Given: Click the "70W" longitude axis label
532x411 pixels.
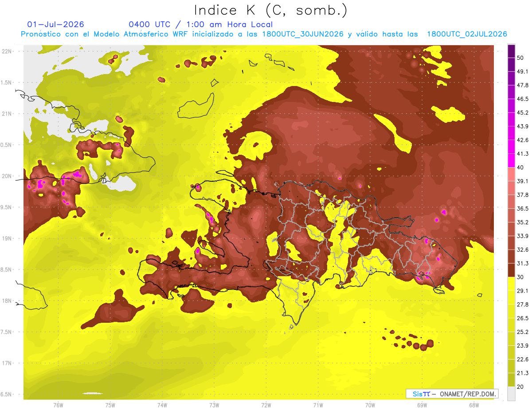Looking at the screenshot, I should pos(370,405).
